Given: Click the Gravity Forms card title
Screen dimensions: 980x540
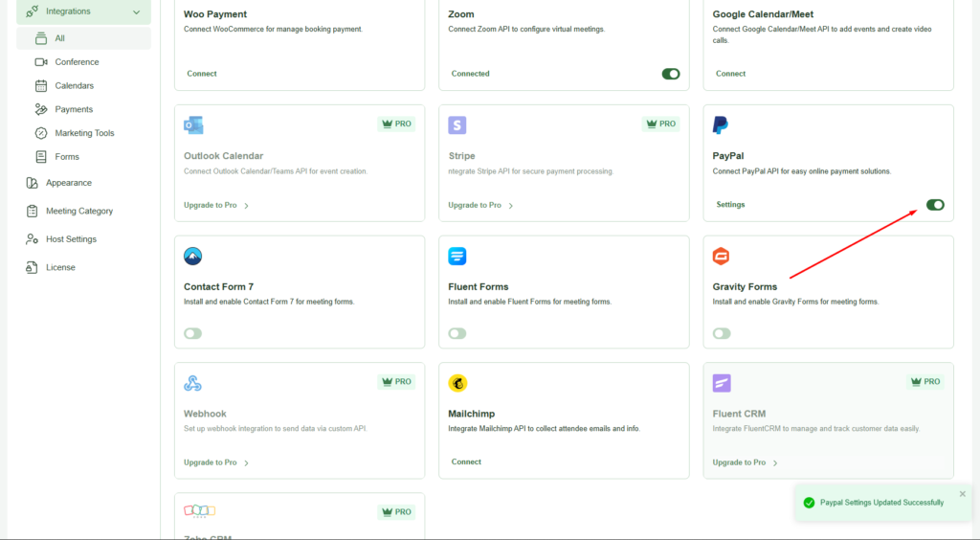Looking at the screenshot, I should tap(745, 287).
